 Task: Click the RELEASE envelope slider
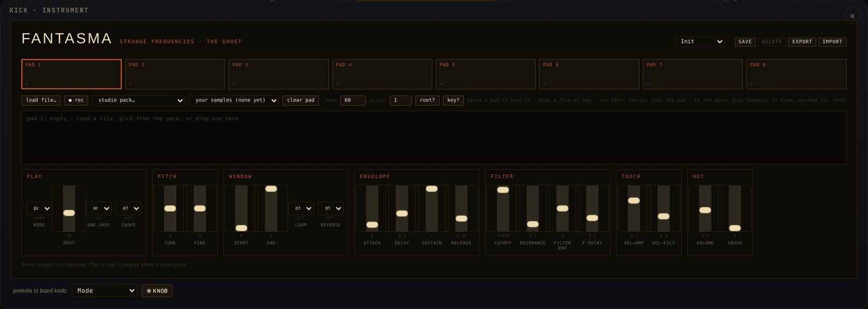[461, 209]
